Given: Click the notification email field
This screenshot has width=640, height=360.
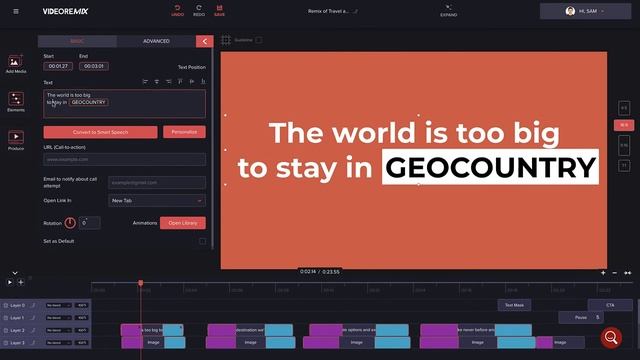Looking at the screenshot, I should click(157, 182).
